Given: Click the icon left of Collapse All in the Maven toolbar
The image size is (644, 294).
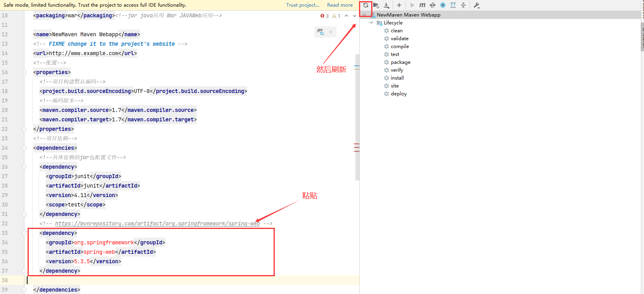Looking at the screenshot, I should [x=453, y=5].
